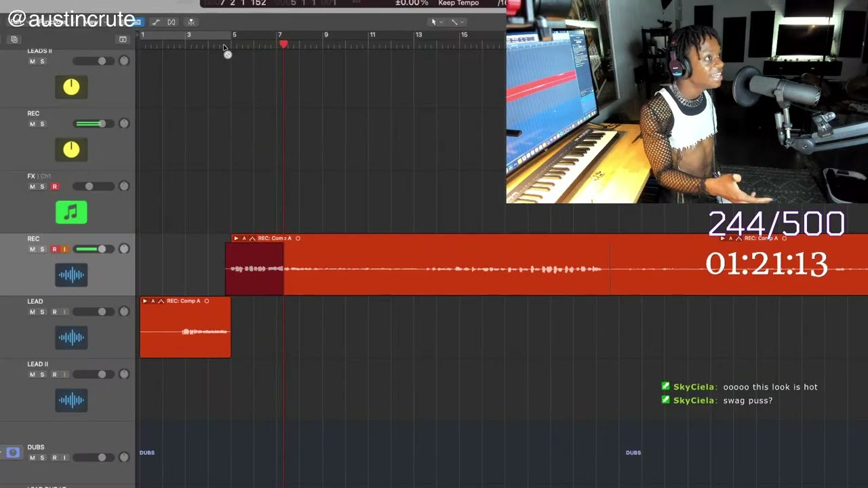Select the LEAD II track name
Screen dimensions: 868x488
(37, 364)
